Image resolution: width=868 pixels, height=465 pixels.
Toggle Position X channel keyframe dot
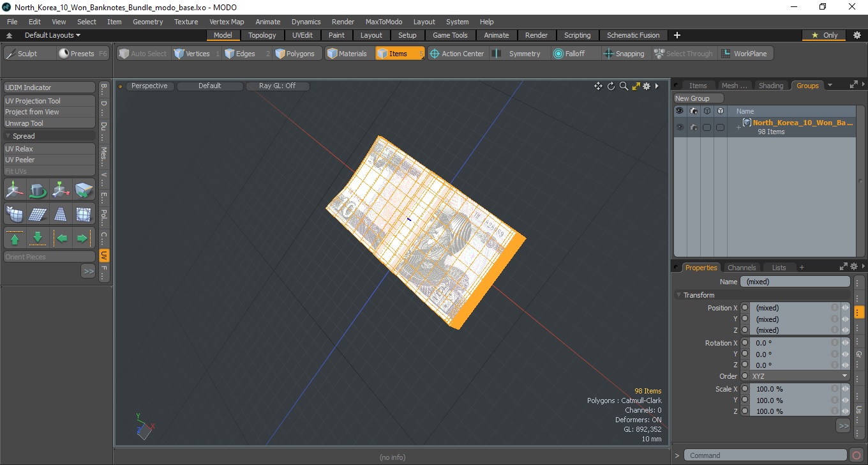click(x=744, y=308)
